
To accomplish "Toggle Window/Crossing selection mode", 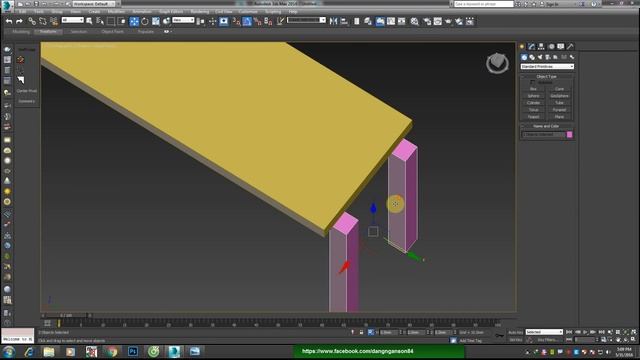I will tap(121, 21).
